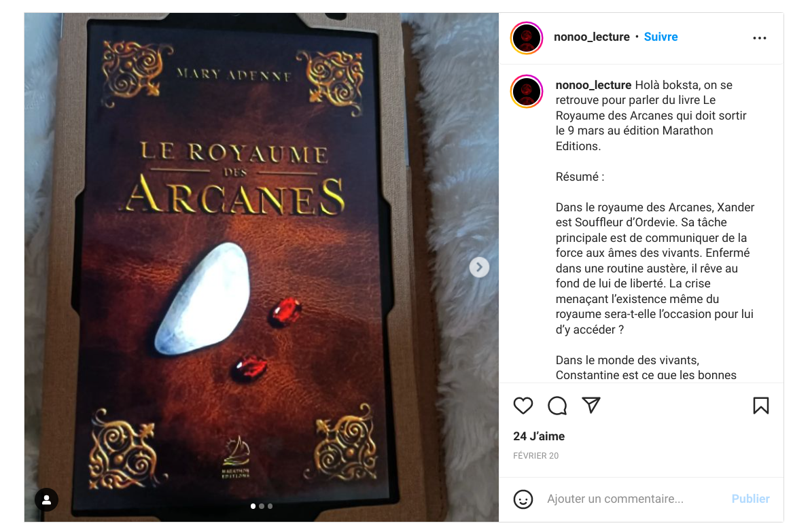Click nonoo_lecture username in caption
Viewport: 810px width, 532px height.
pyautogui.click(x=593, y=85)
